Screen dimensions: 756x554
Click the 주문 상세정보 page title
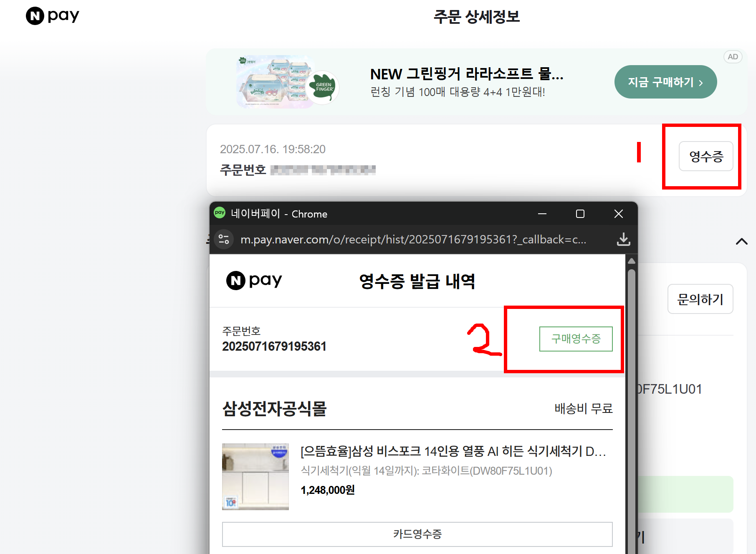[x=477, y=17]
